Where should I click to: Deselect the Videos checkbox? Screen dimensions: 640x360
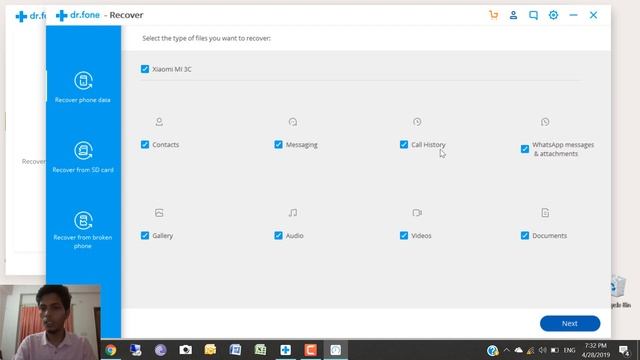click(404, 236)
